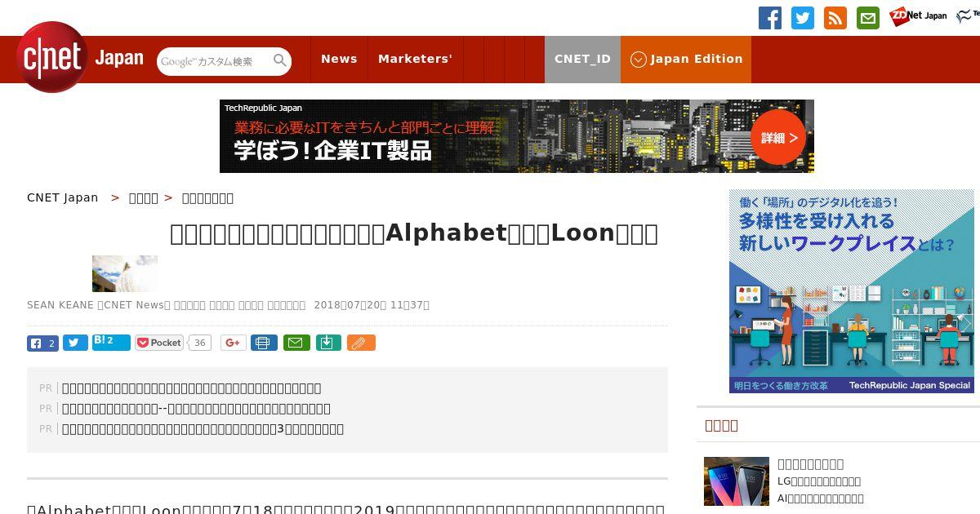Open the LG phone thumbnail in sidebar
The image size is (980, 514).
pos(737,481)
